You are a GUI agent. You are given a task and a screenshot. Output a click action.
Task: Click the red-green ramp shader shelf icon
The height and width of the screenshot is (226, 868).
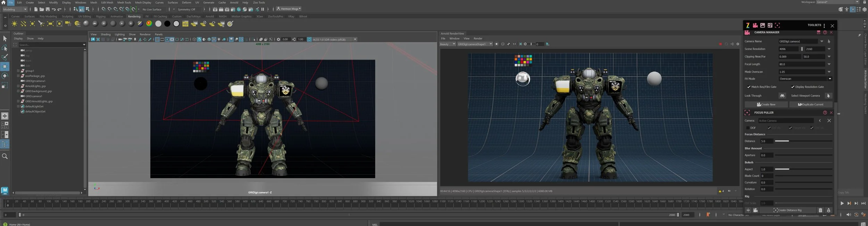(x=149, y=24)
